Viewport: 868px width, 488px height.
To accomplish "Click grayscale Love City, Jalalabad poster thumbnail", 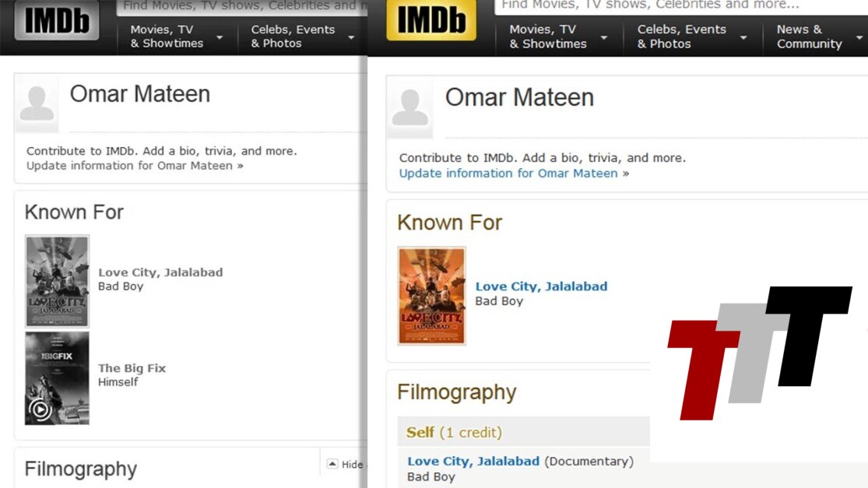I will (x=57, y=281).
